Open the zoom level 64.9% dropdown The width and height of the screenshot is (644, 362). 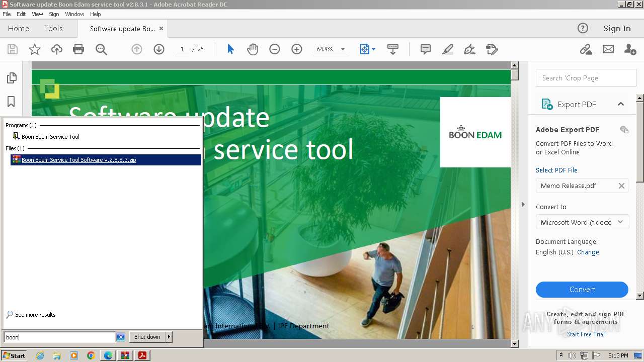(343, 49)
